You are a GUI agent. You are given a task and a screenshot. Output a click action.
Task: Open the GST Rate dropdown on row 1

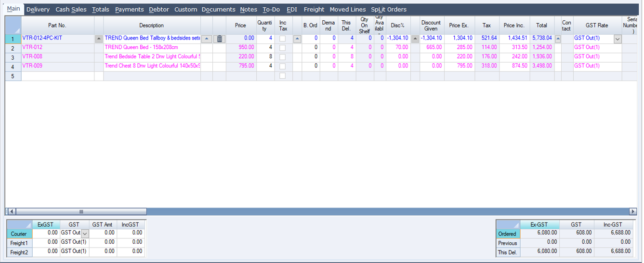coord(617,39)
